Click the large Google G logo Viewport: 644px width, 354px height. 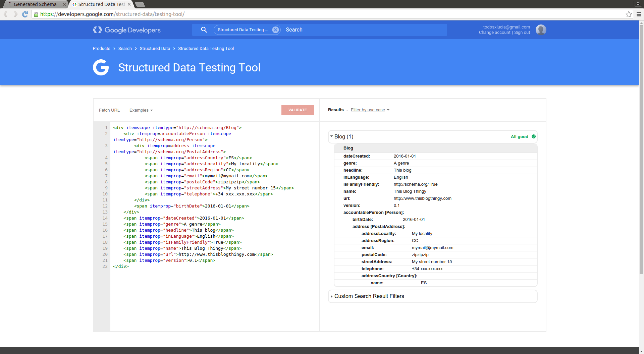click(x=101, y=67)
